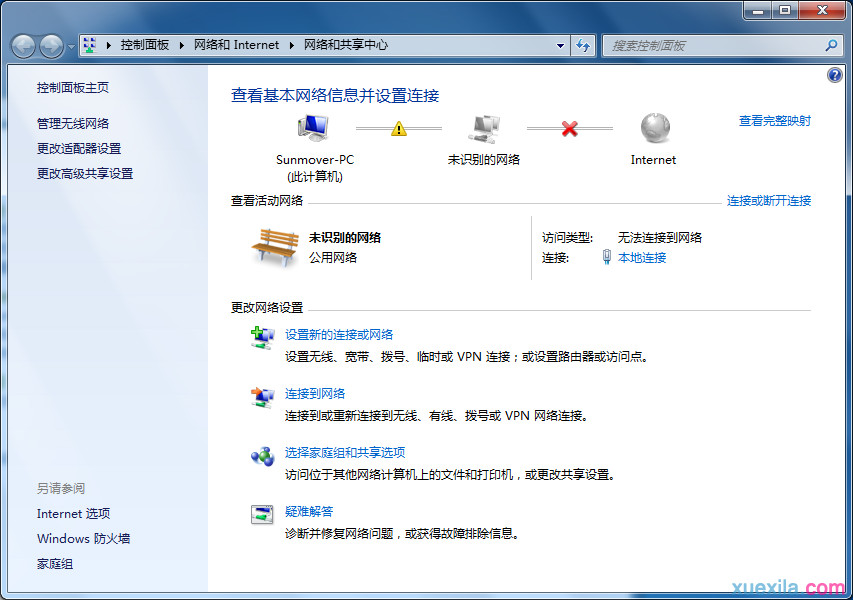This screenshot has height=600, width=853.
Task: Select 网络和 Internet in the breadcrumb
Action: (237, 45)
